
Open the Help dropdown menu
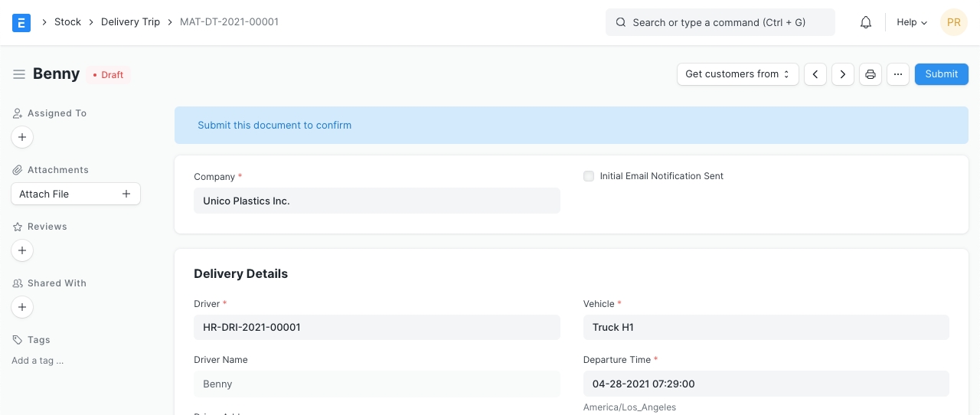912,22
